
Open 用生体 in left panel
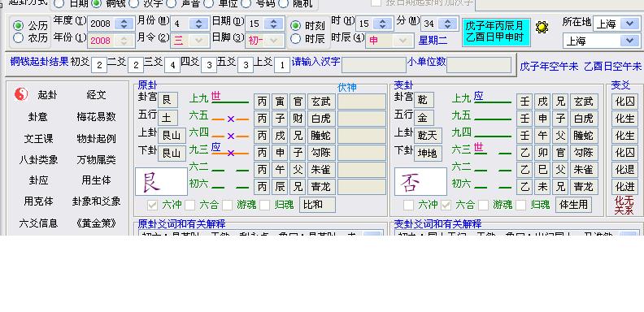click(x=97, y=180)
